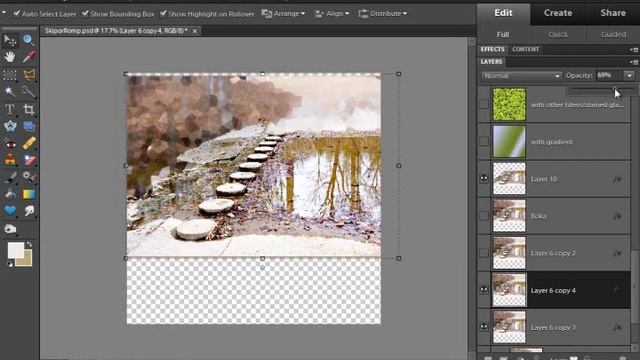Viewport: 640px width, 360px height.
Task: Select the Crop tool
Action: pos(29,109)
